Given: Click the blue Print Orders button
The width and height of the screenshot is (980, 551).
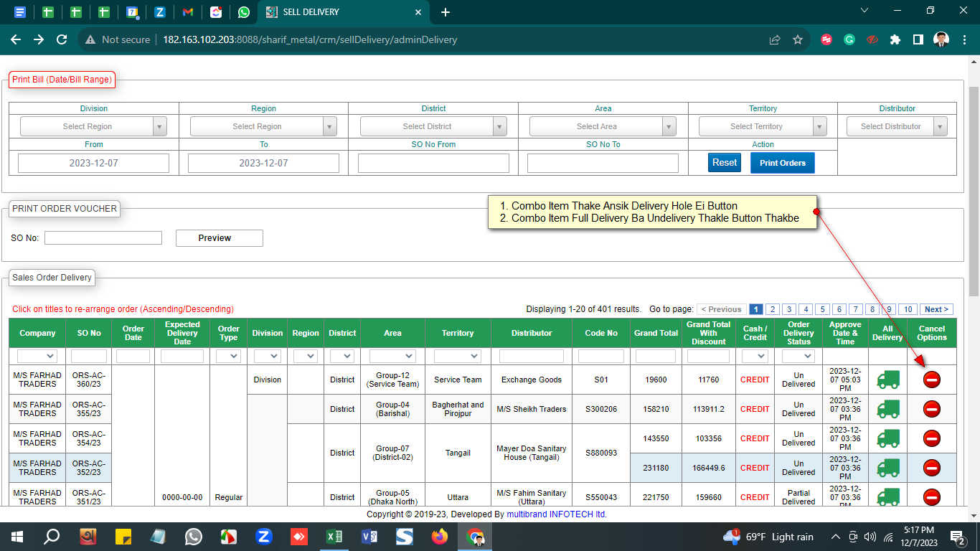Looking at the screenshot, I should pos(782,163).
